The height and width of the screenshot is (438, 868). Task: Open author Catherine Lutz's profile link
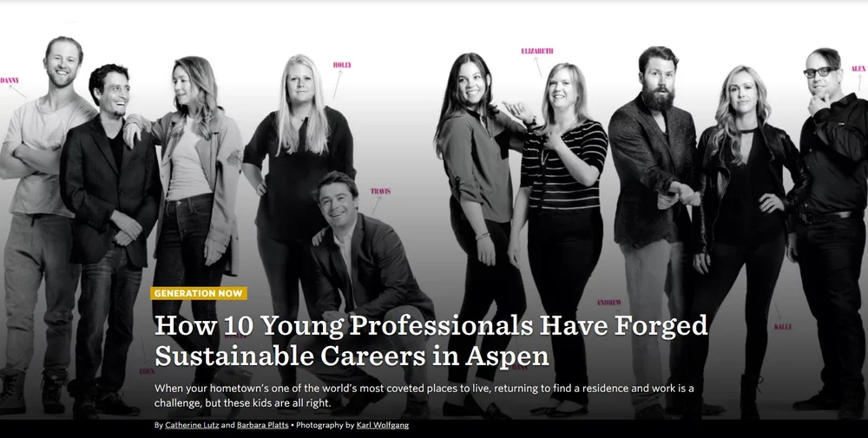point(192,425)
